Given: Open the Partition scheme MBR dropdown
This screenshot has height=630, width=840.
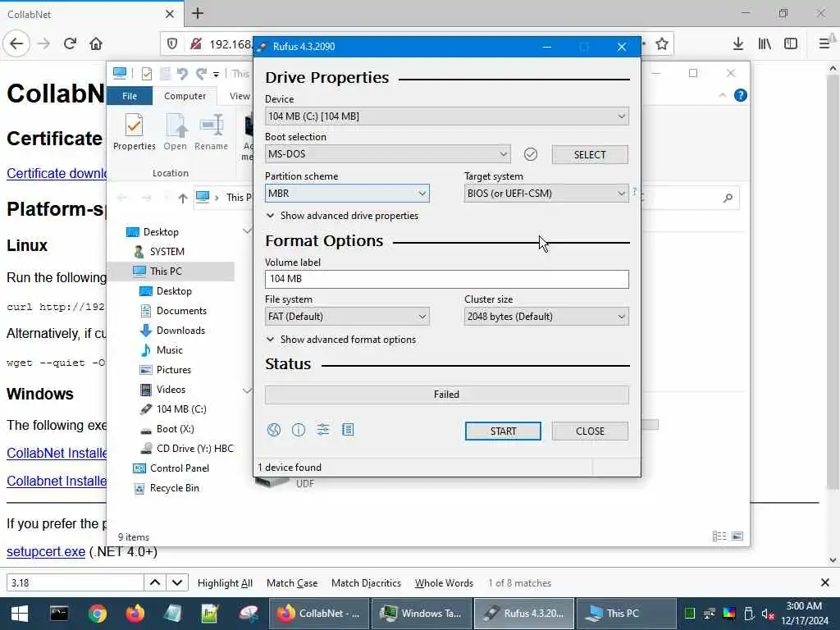Looking at the screenshot, I should (347, 194).
